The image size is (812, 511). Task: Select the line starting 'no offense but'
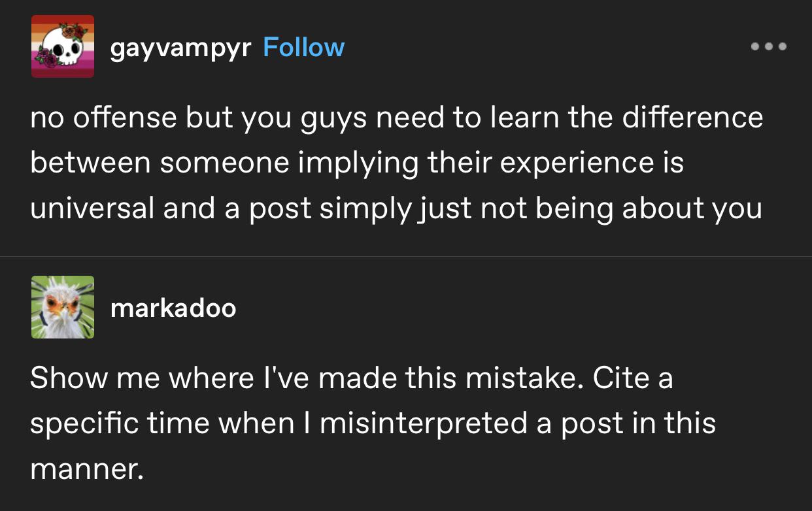[x=396, y=118]
